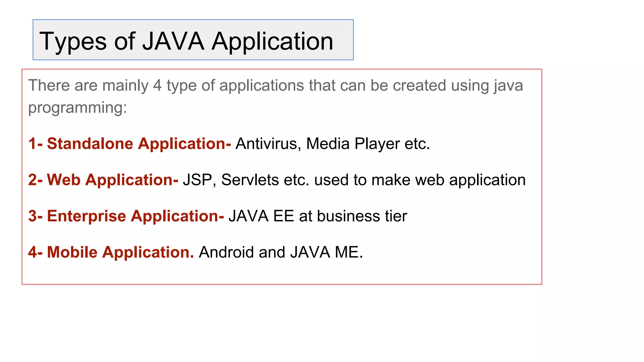Click the title "Types of JAVA Application"
The image size is (644, 362).
(186, 41)
